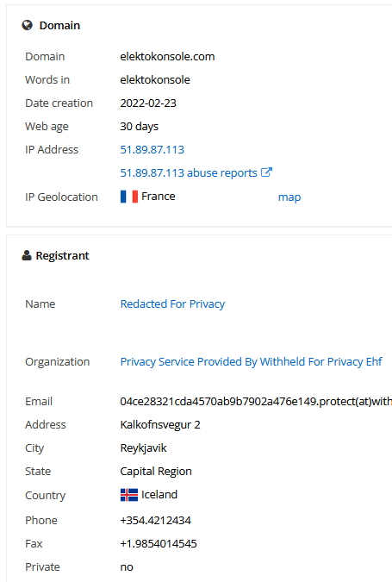Click the person icon beside Registrant heading
The image size is (392, 582).
(27, 255)
